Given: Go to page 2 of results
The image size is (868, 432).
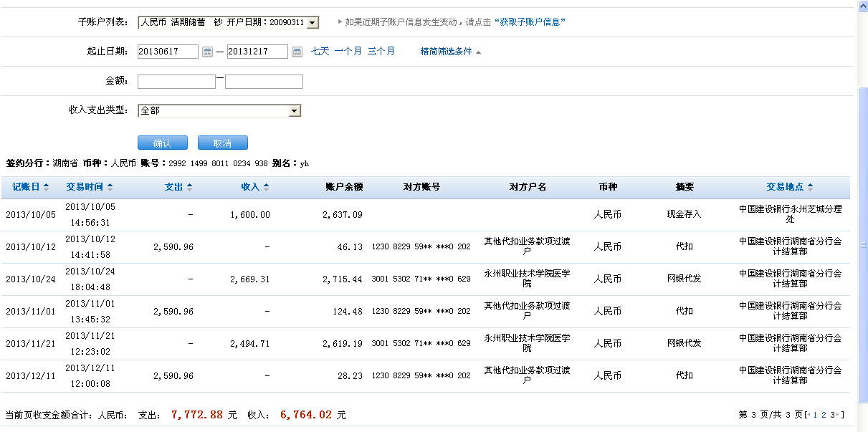Looking at the screenshot, I should point(824,415).
